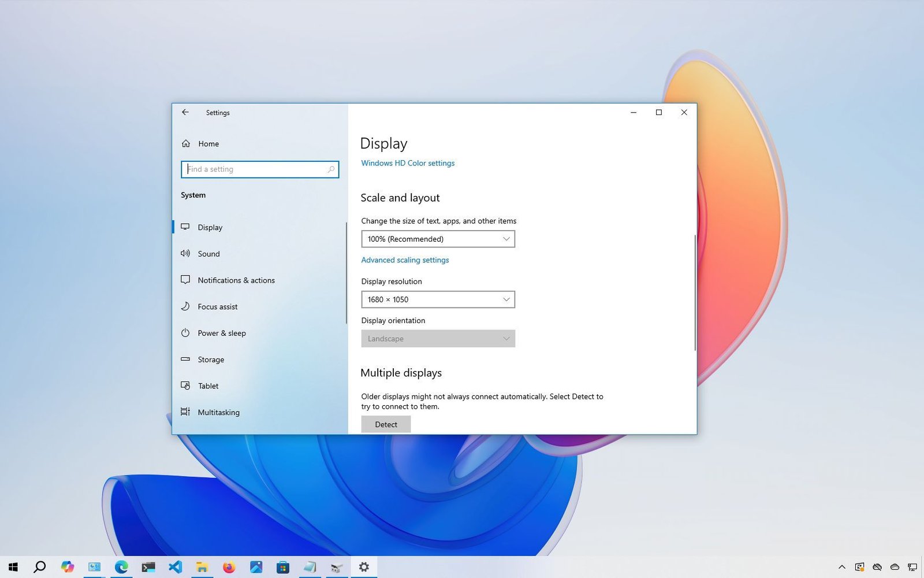Open the Display orientation dropdown
This screenshot has height=578, width=924.
click(x=437, y=338)
